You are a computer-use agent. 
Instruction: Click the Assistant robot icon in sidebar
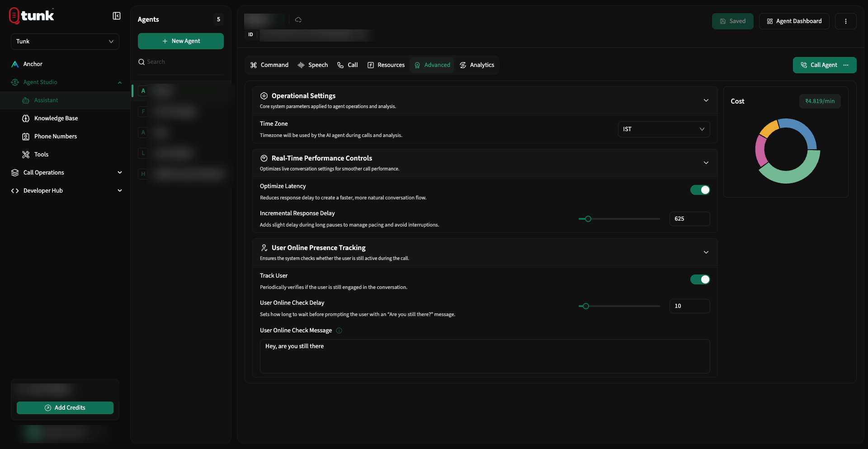coord(26,100)
